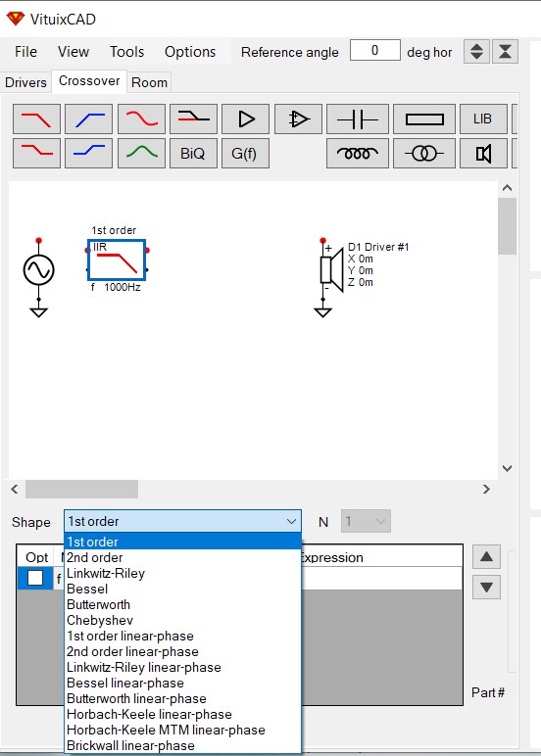Select Butterworth linear-phase shape
The image size is (541, 756).
[x=183, y=698]
